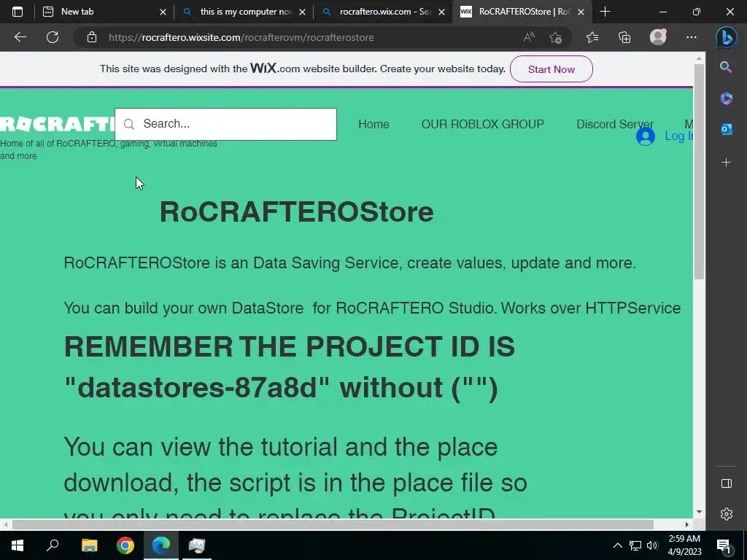Open the last running app on the taskbar

pyautogui.click(x=197, y=545)
